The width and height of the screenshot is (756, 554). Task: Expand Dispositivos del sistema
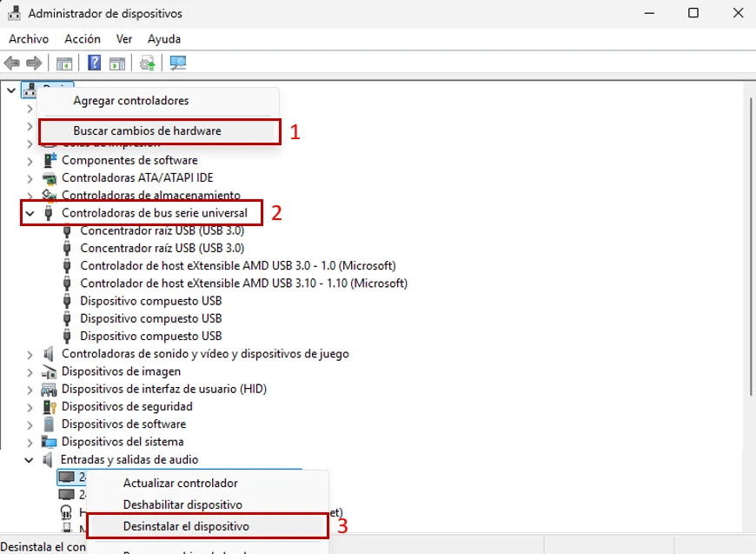click(30, 443)
